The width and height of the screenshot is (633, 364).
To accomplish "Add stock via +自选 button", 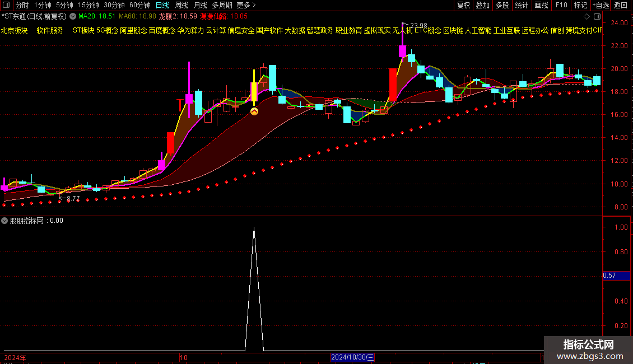I will tap(601, 5).
